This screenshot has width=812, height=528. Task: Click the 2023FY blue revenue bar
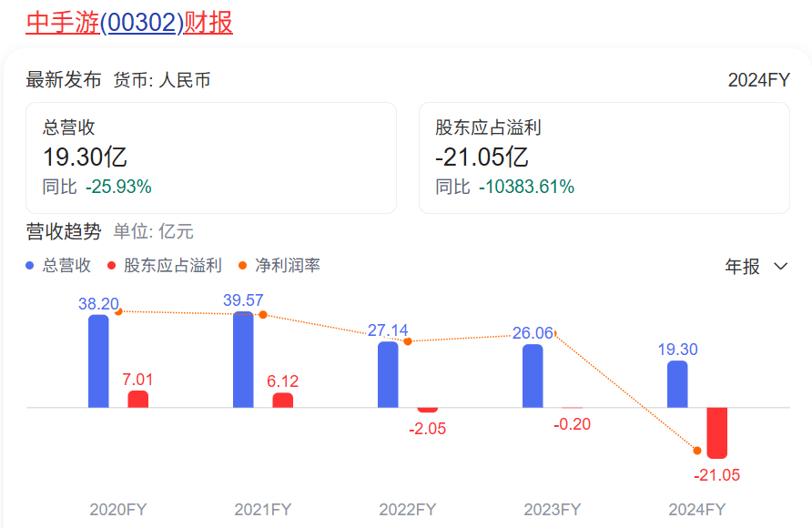(x=533, y=376)
